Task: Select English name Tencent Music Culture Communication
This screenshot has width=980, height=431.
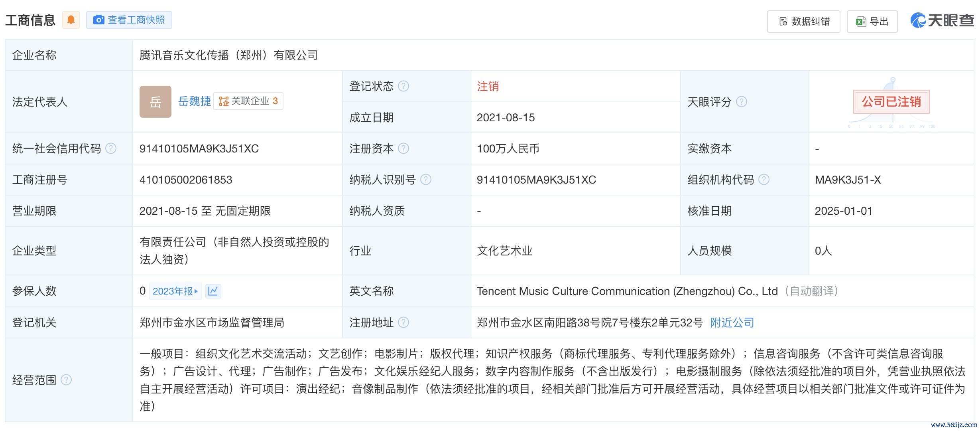Action: pos(627,291)
